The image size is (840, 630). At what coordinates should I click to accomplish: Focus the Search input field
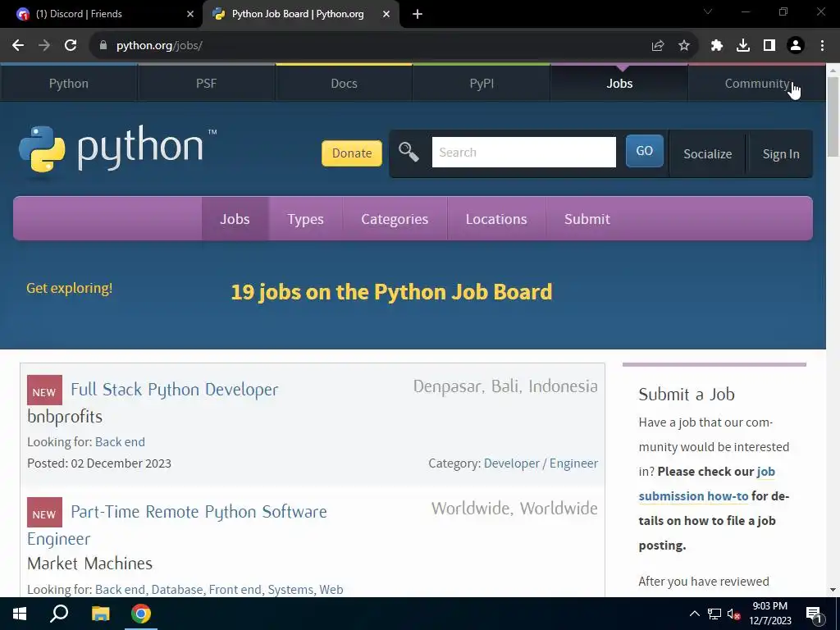(524, 152)
